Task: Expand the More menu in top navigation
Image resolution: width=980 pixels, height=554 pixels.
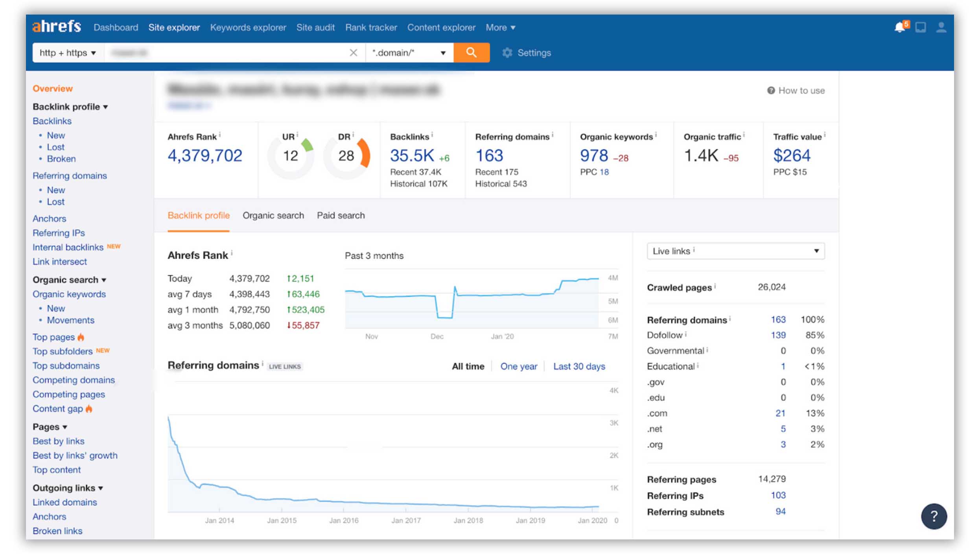Action: click(500, 28)
